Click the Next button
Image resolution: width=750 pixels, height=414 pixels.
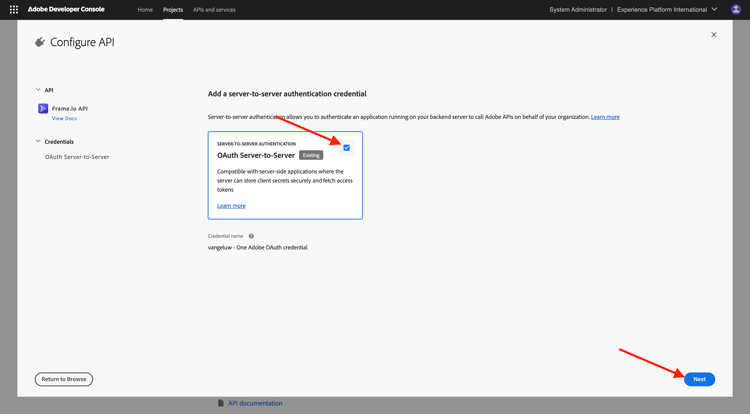[699, 379]
